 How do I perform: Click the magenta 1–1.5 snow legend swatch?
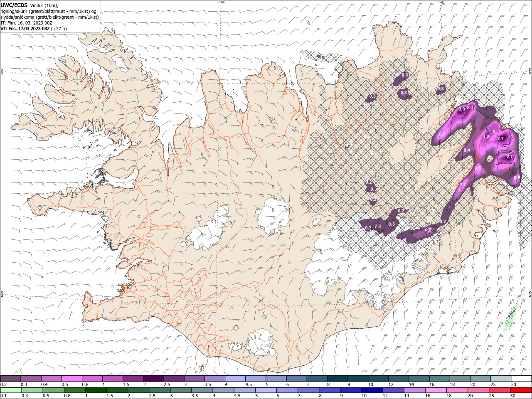[x=113, y=379]
